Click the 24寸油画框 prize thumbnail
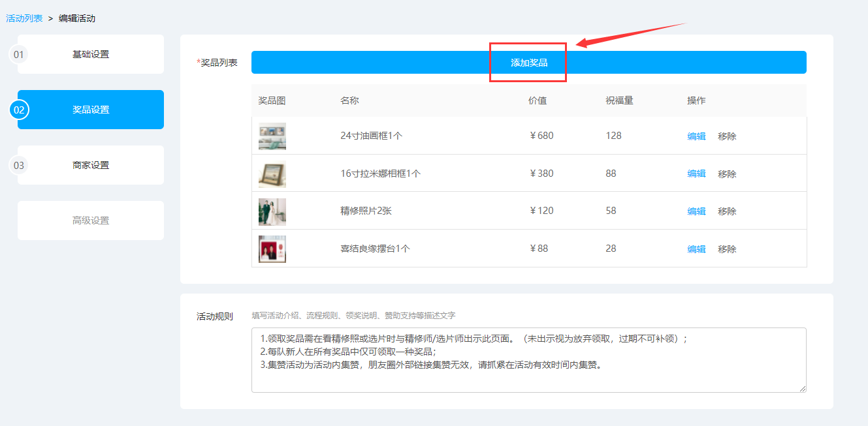Viewport: 868px width, 426px height. [x=272, y=136]
